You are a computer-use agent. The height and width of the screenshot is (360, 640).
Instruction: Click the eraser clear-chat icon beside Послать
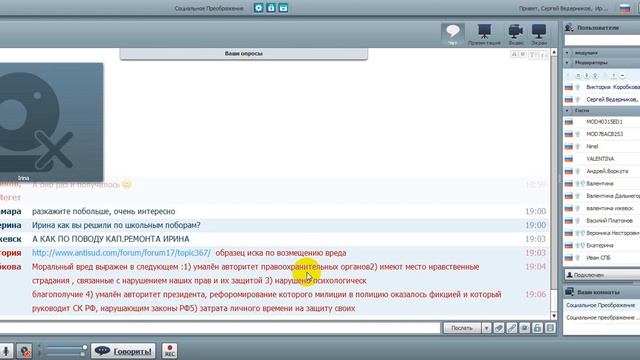point(499,328)
